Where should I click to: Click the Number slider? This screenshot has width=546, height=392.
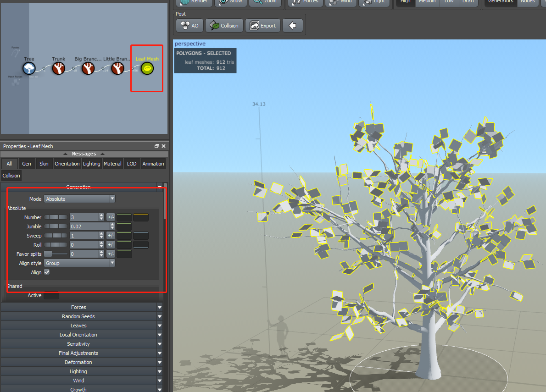(56, 217)
